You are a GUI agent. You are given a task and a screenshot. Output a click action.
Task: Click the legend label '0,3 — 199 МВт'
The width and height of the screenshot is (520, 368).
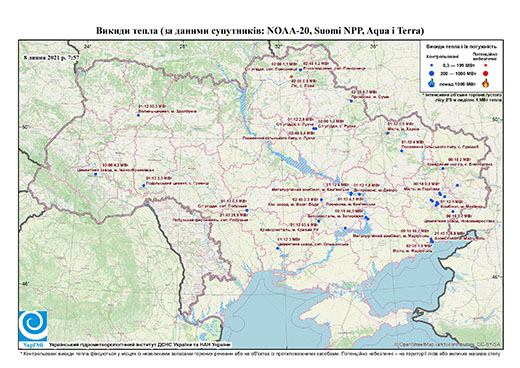point(459,66)
